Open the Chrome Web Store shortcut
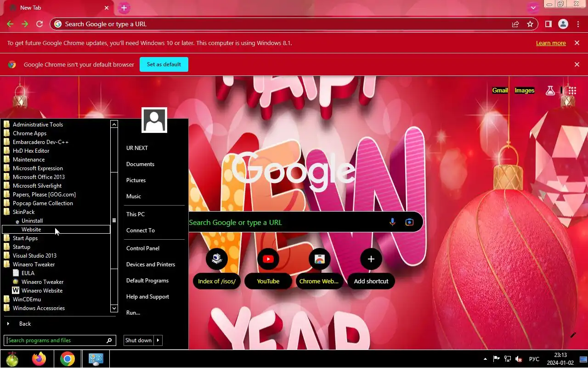 point(320,269)
